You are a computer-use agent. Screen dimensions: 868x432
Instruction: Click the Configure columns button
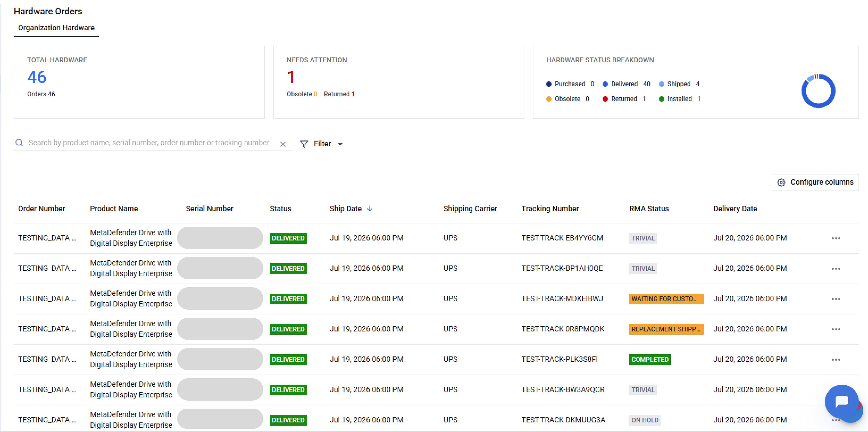(815, 182)
